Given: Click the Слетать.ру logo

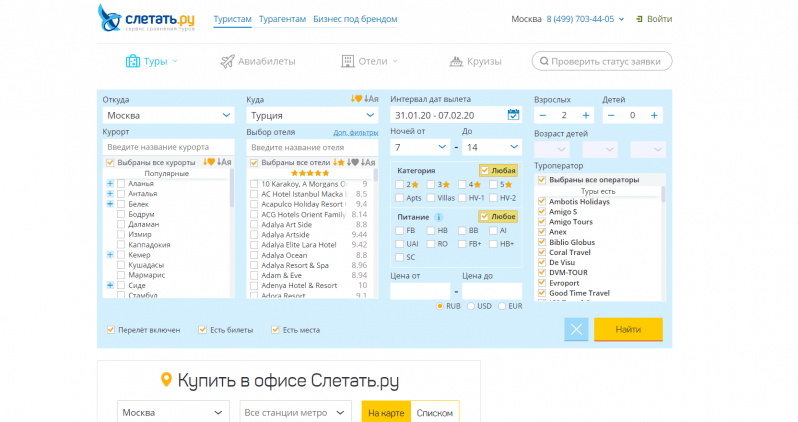Looking at the screenshot, I should [146, 18].
